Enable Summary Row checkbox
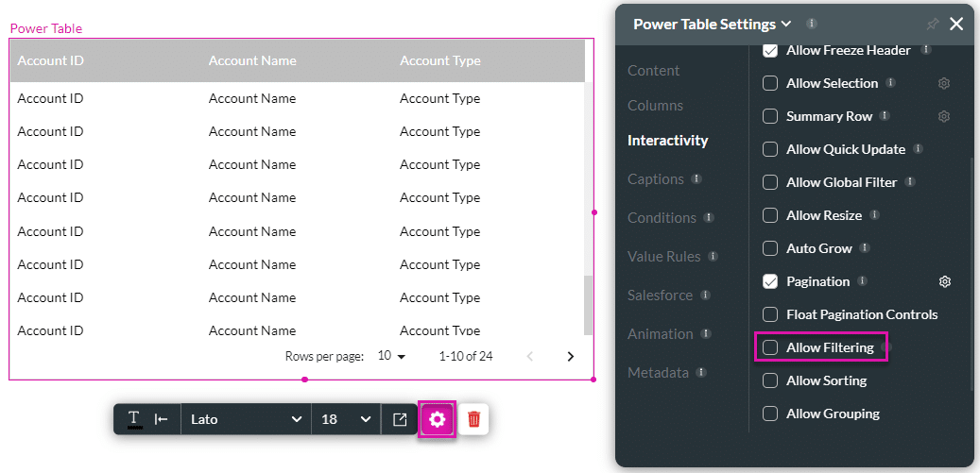Image resolution: width=980 pixels, height=473 pixels. [x=770, y=116]
